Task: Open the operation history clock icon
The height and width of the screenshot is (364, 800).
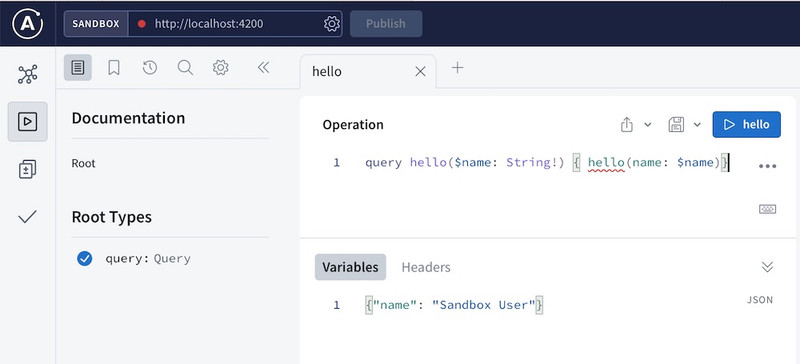Action: tap(149, 67)
